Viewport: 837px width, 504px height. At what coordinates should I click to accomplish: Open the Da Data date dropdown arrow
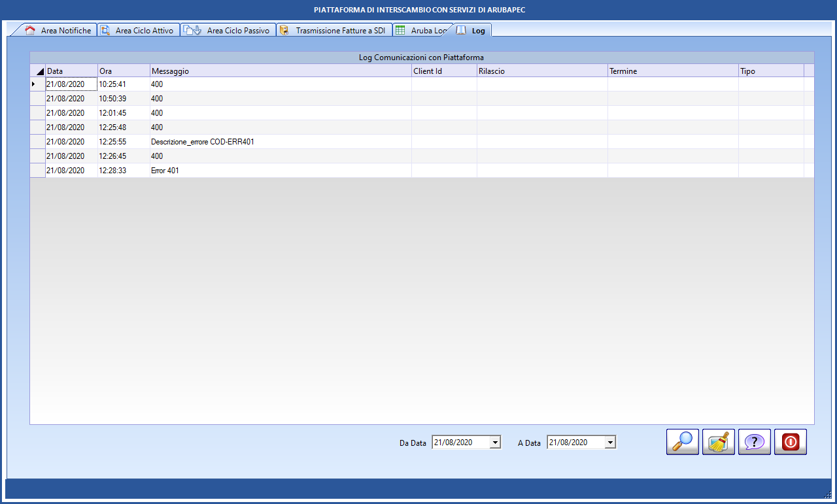tap(495, 443)
